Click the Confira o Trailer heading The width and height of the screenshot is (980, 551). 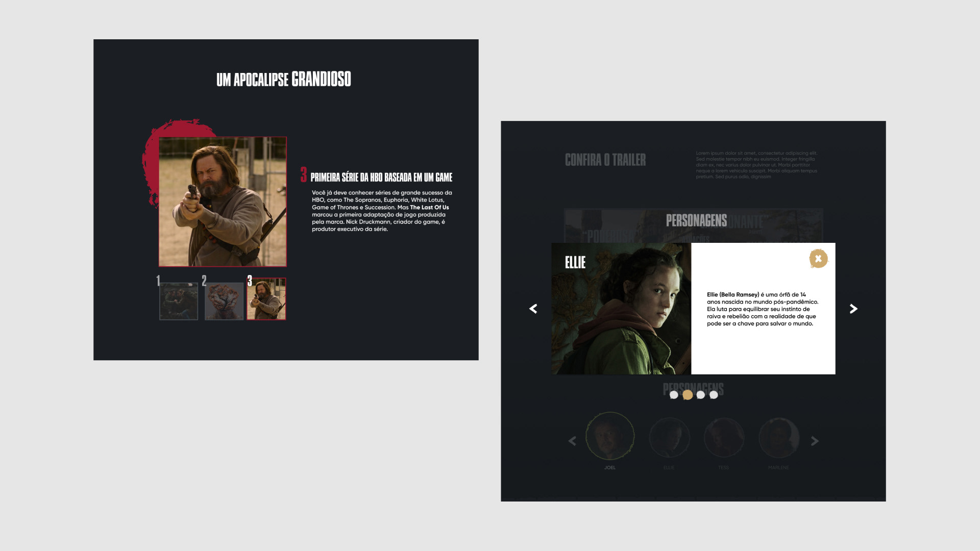point(605,160)
